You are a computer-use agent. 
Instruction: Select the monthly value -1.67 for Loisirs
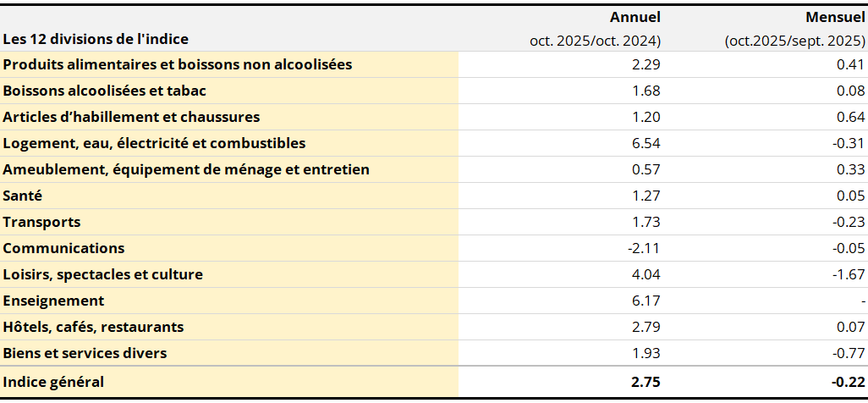(x=849, y=274)
